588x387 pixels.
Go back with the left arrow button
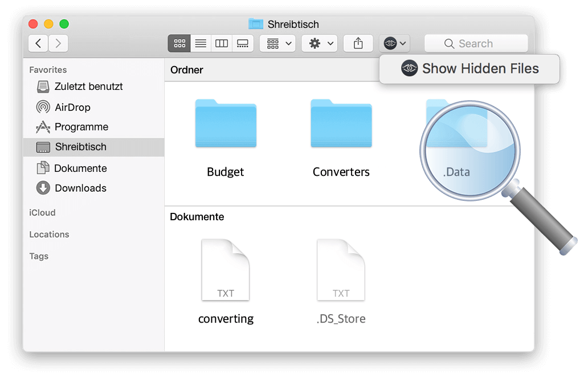38,43
